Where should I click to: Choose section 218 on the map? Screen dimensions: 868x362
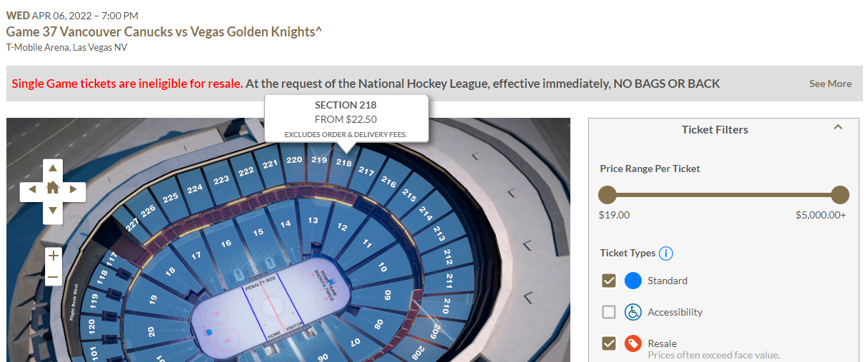pos(344,166)
